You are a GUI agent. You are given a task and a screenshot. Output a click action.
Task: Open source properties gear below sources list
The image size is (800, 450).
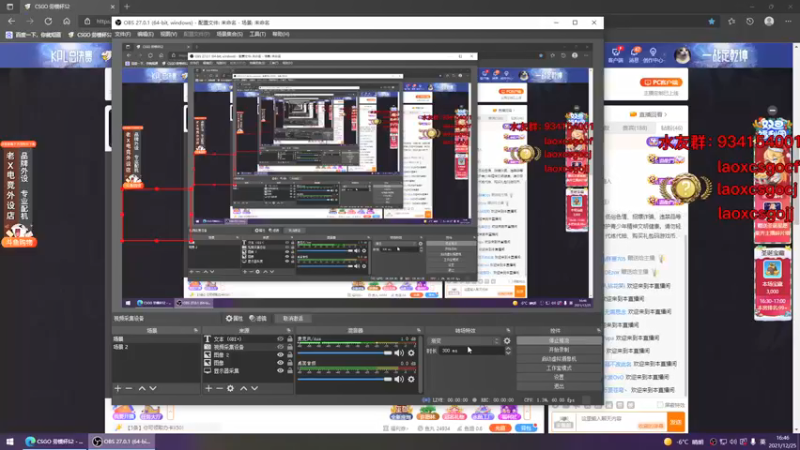231,389
